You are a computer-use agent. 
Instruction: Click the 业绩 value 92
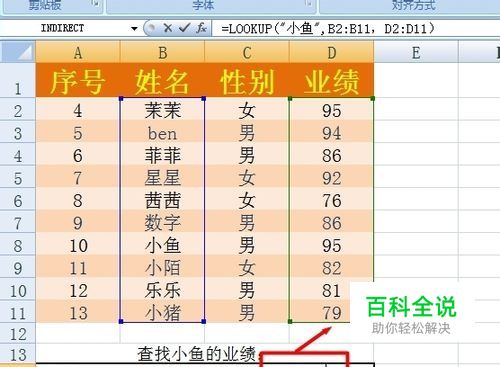[332, 176]
